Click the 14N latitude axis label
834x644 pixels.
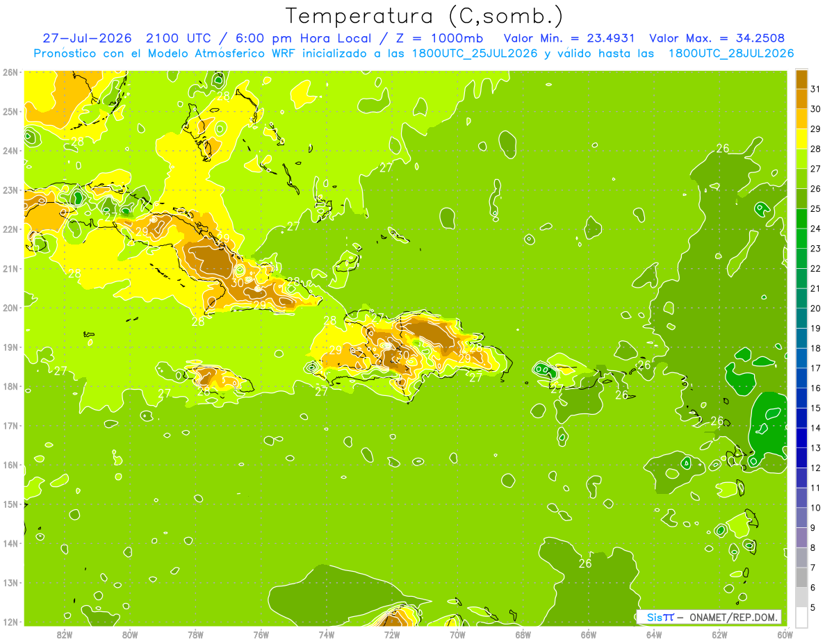coord(10,543)
